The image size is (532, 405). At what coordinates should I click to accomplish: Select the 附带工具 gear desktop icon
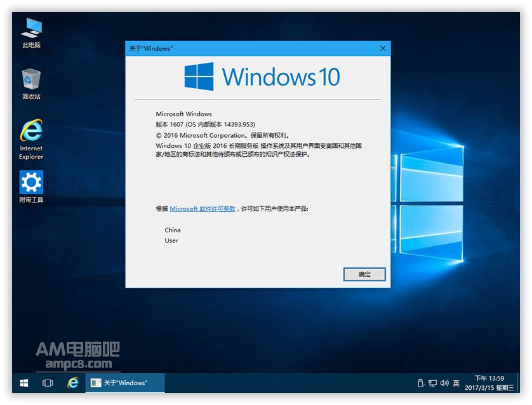pyautogui.click(x=31, y=187)
